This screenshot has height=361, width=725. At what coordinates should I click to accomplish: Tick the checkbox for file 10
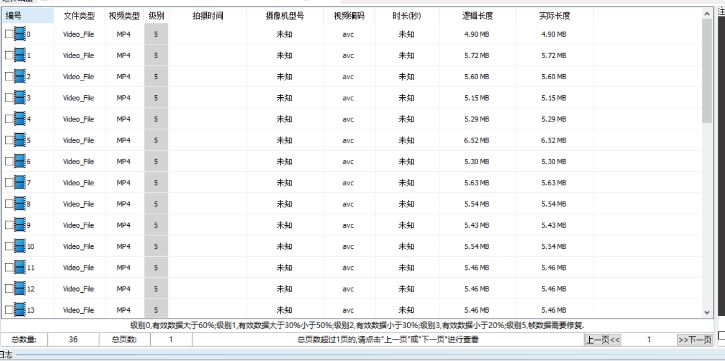9,247
